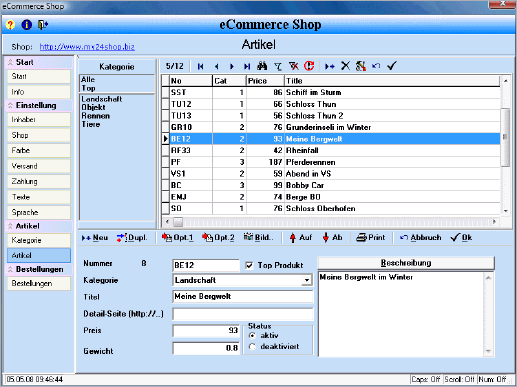The width and height of the screenshot is (517, 387).
Task: Apply filter with funnel icon
Action: coord(278,66)
